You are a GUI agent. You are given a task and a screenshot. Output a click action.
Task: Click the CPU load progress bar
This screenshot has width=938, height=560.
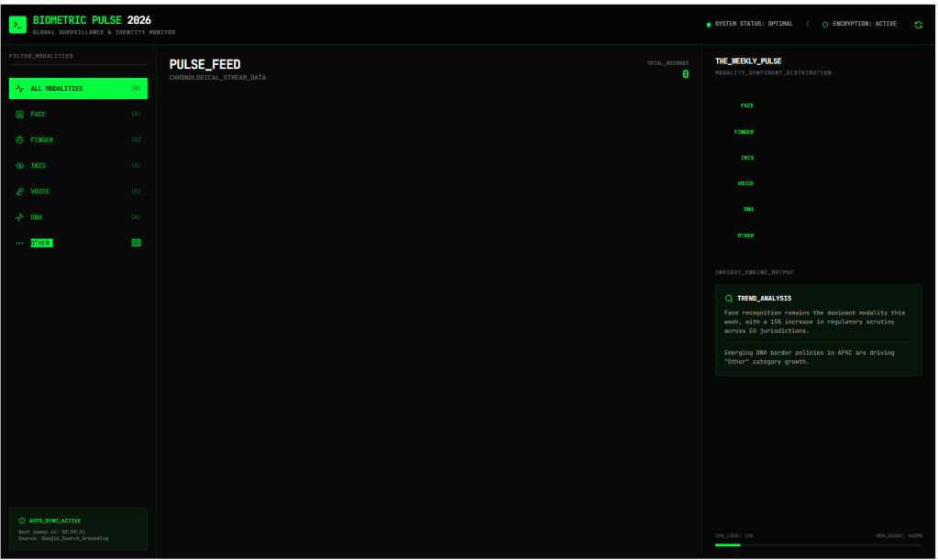pyautogui.click(x=818, y=544)
